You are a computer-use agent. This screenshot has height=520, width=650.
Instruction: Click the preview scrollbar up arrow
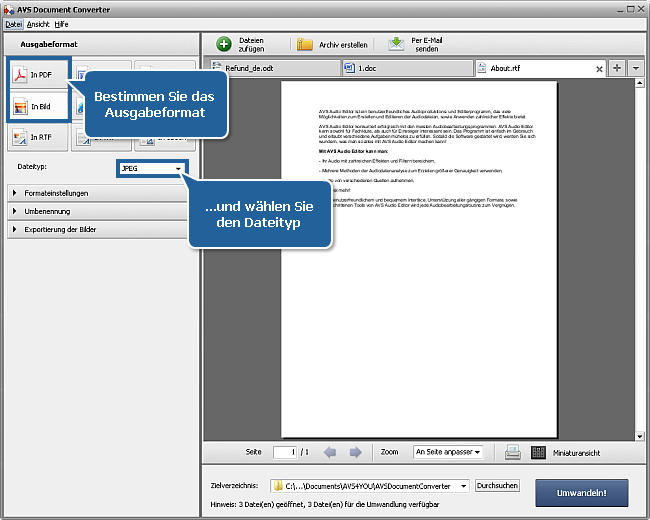[x=640, y=83]
